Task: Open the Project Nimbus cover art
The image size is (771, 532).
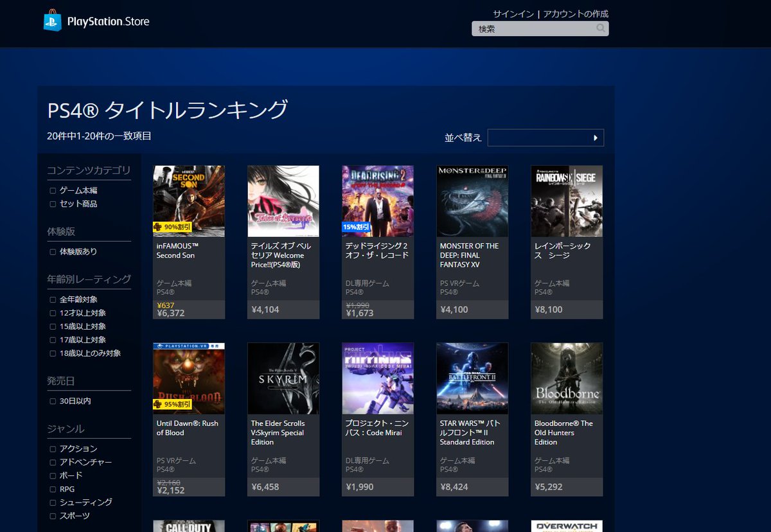Action: coord(378,378)
